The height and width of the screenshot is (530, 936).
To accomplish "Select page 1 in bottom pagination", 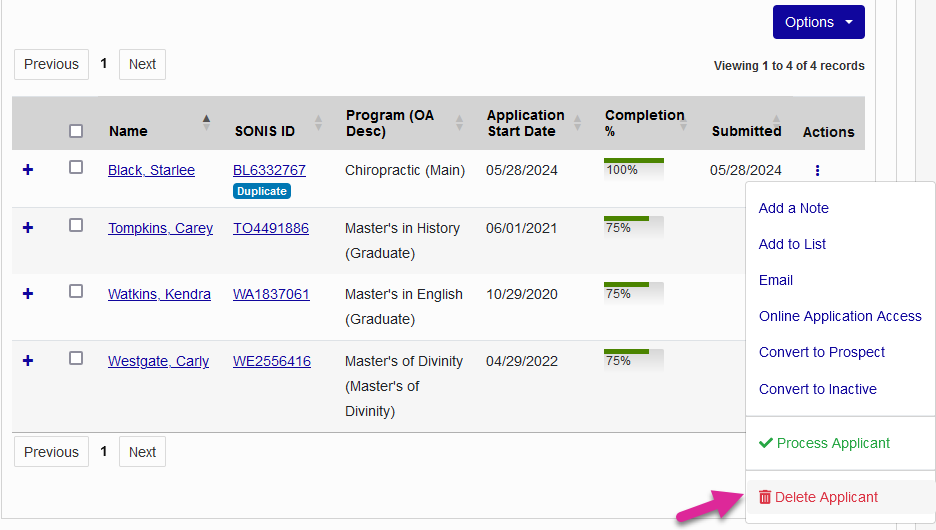I will click(x=104, y=451).
